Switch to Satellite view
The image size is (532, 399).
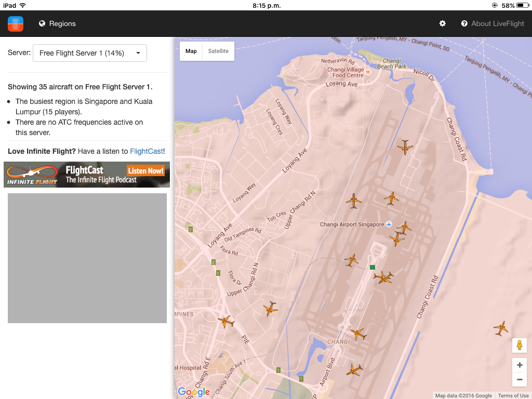tap(218, 51)
